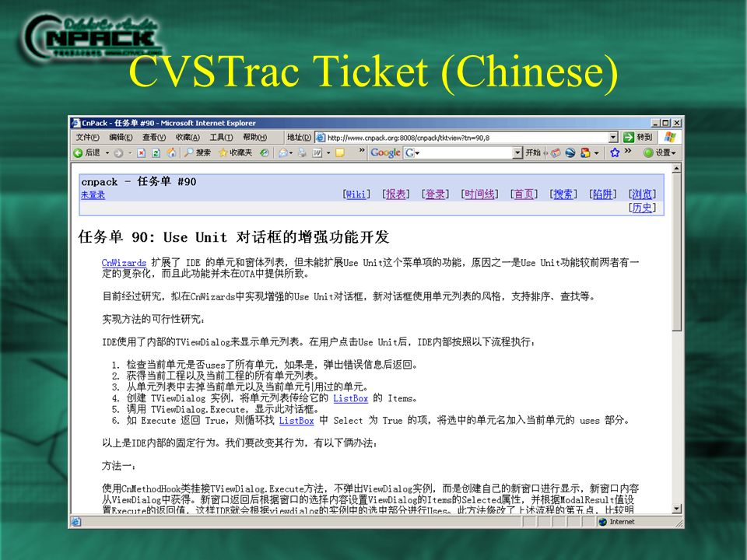Click the Edit with Word icon
The image size is (747, 560).
coord(317,152)
